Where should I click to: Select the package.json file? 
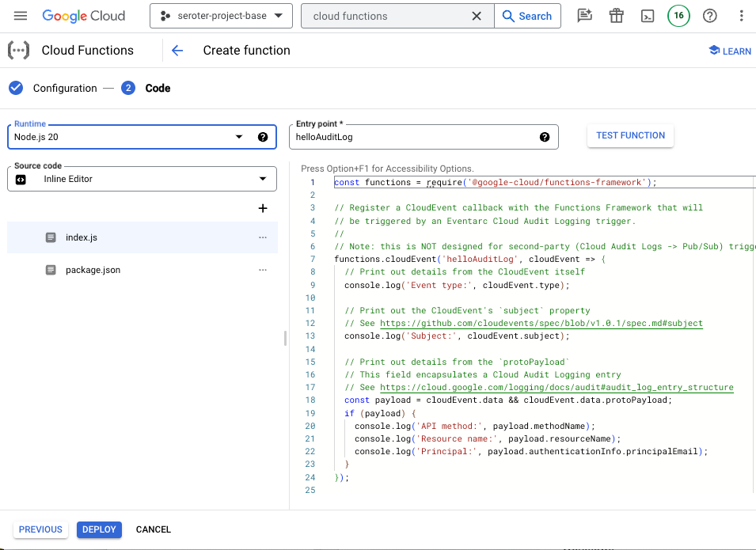point(93,270)
